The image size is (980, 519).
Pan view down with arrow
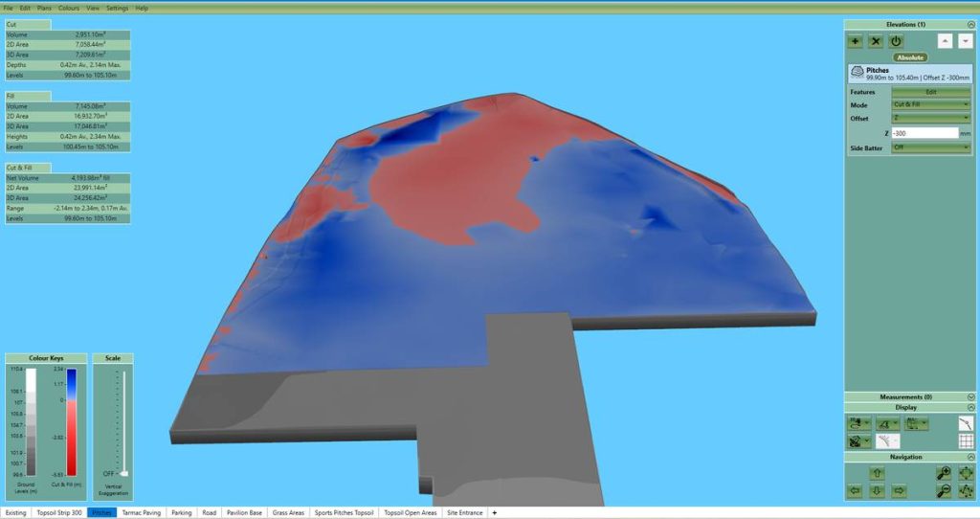pyautogui.click(x=877, y=491)
